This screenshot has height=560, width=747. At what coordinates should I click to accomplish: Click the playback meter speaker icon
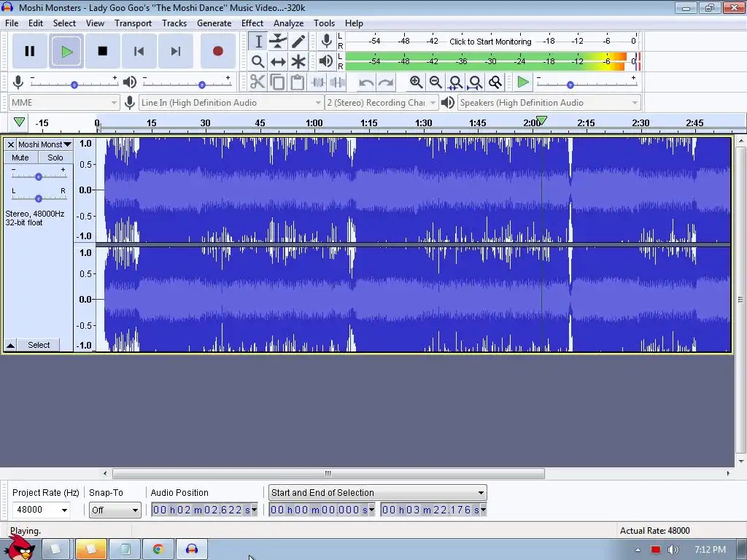(326, 61)
